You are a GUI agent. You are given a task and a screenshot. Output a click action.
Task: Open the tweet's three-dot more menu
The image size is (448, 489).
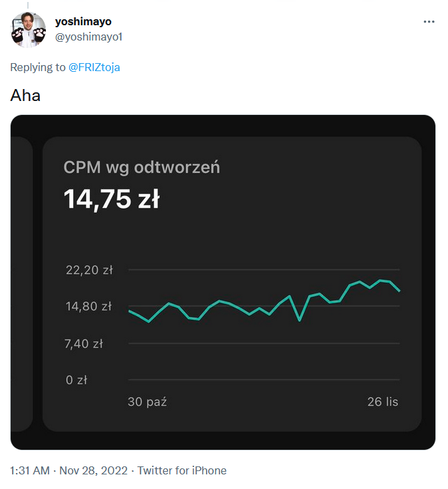[429, 21]
